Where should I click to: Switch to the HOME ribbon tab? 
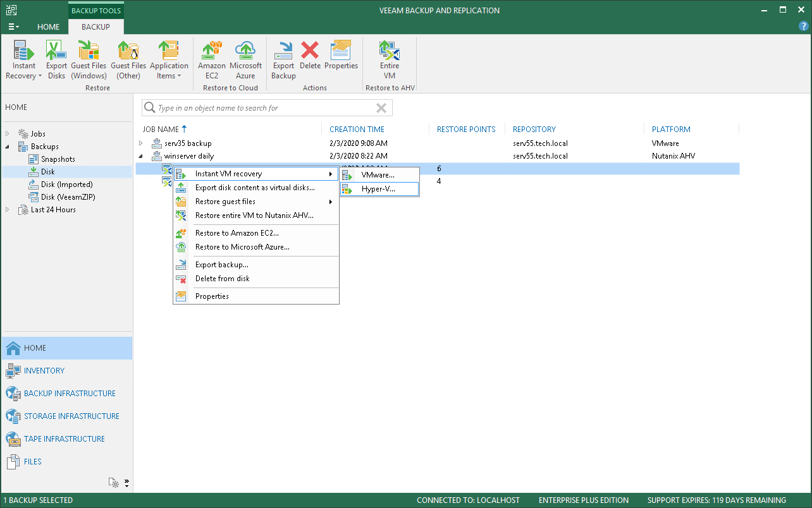click(x=49, y=27)
